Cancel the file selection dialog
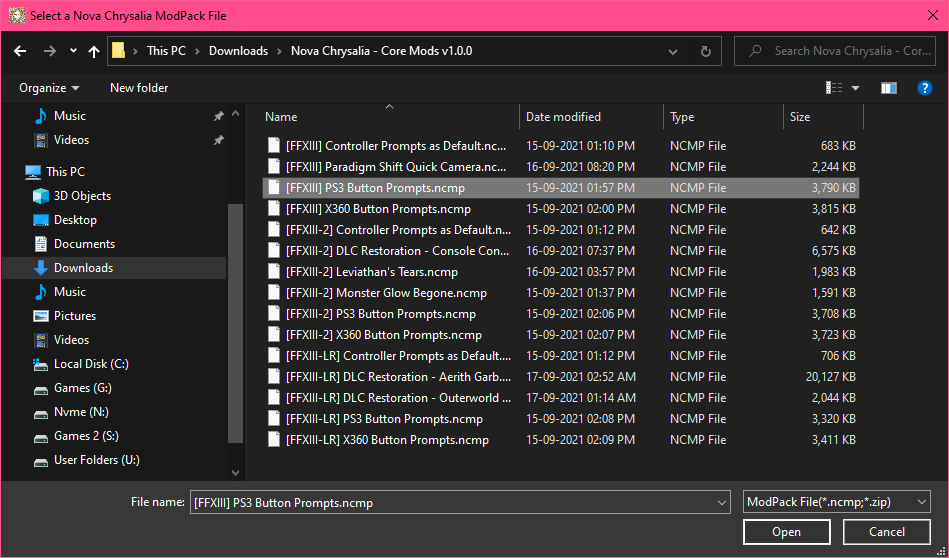This screenshot has width=949, height=558. pos(887,532)
